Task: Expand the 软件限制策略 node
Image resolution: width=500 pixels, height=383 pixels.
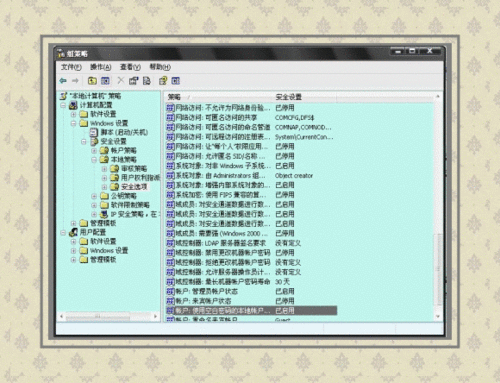Action: point(94,205)
